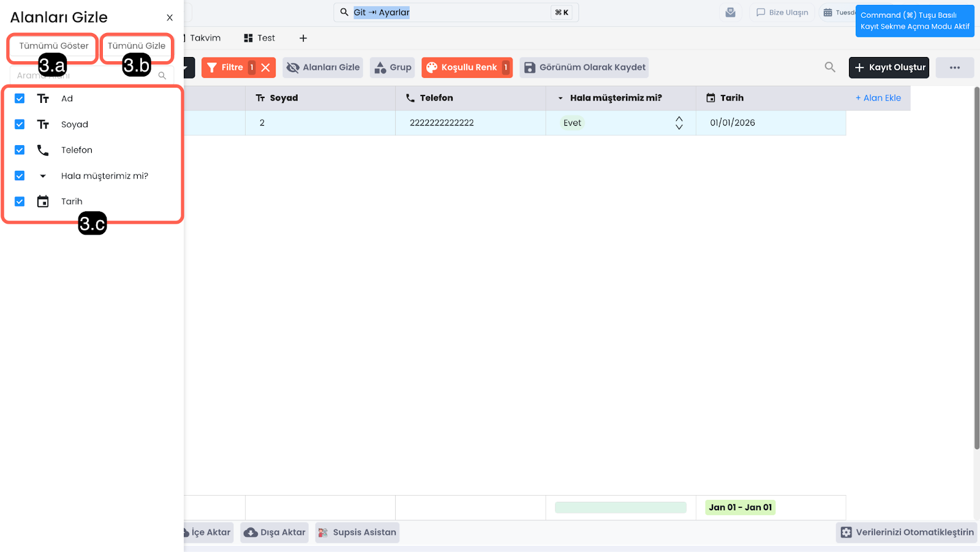Switch to the Takvim tab
This screenshot has width=980, height=552.
[205, 38]
